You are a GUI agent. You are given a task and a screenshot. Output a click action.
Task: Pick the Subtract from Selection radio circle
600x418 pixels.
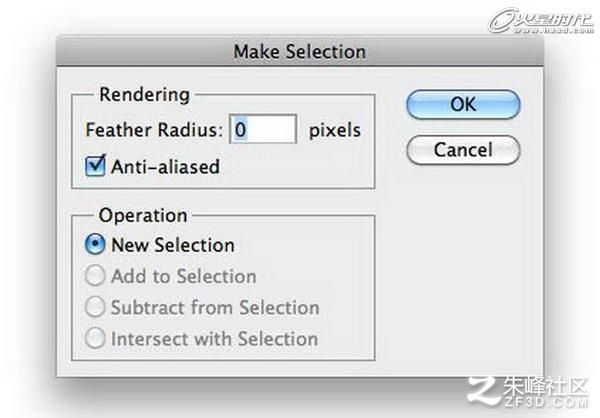click(95, 307)
